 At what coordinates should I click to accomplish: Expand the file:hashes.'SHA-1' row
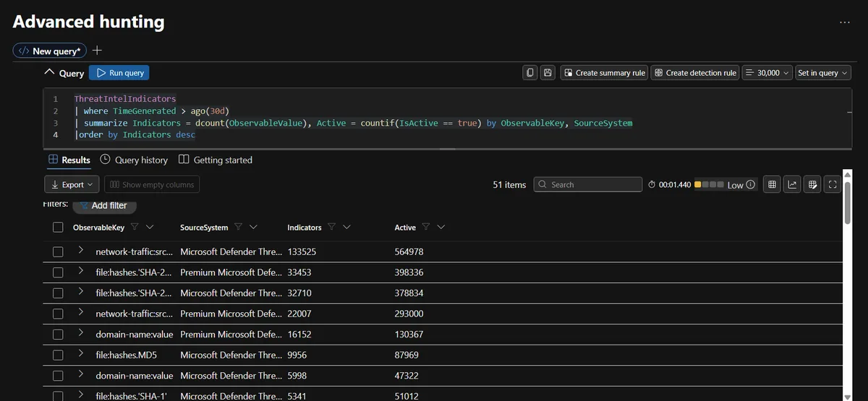click(81, 394)
